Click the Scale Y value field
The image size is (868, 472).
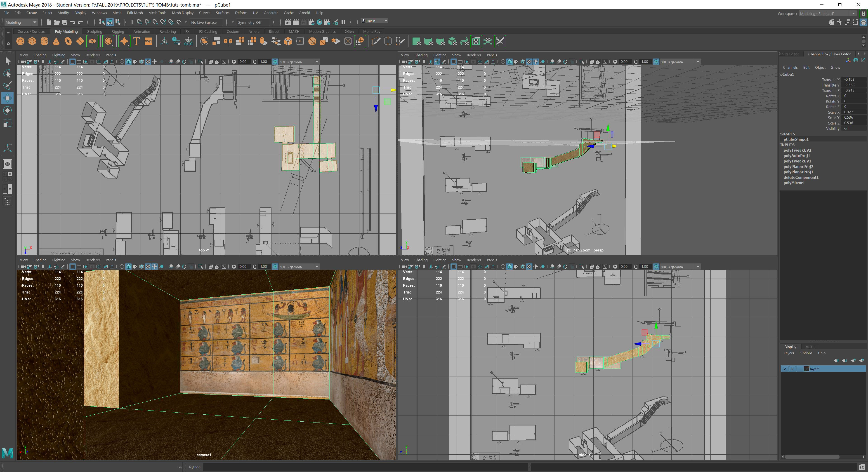854,117
